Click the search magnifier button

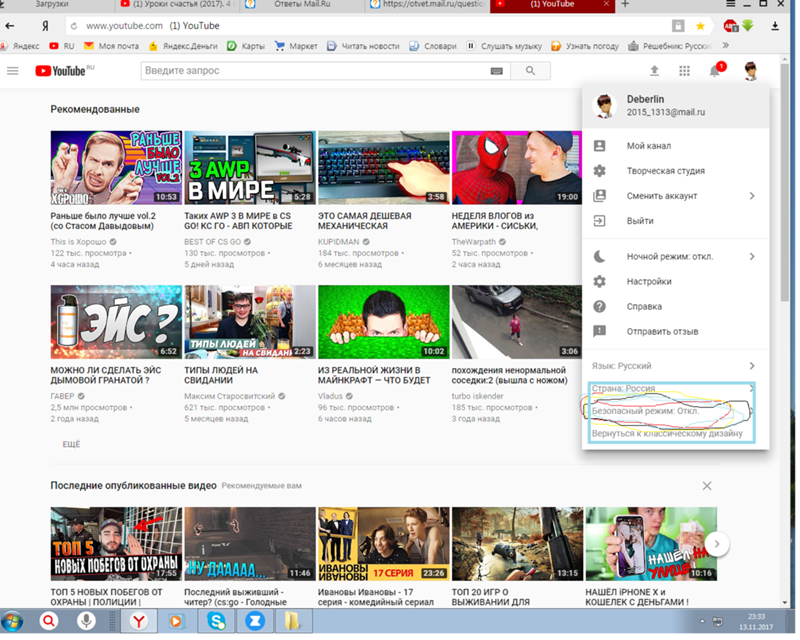(x=530, y=71)
